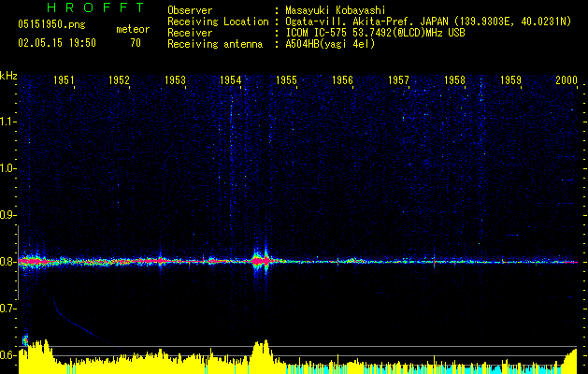Click the 1957 time marker
588x374 pixels.
(398, 80)
